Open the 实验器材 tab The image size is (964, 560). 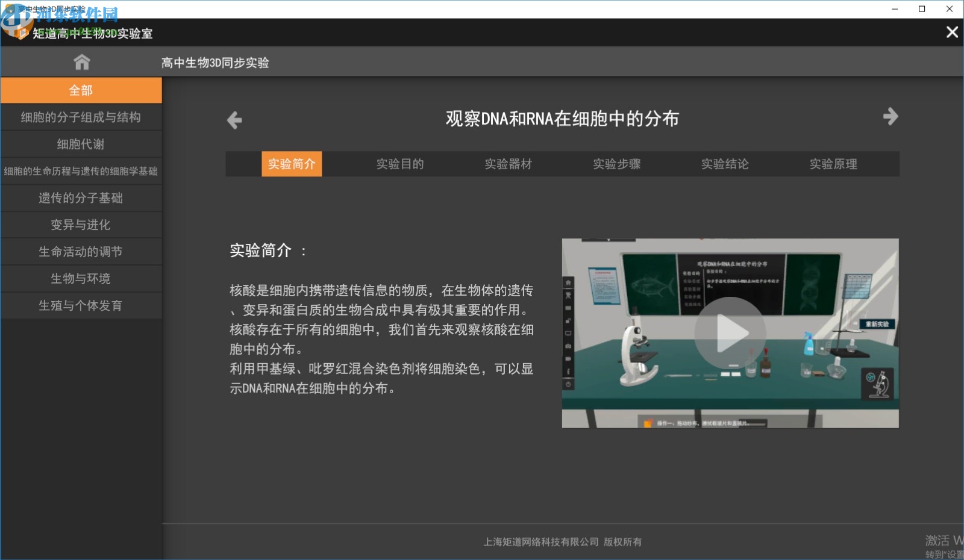click(x=509, y=164)
